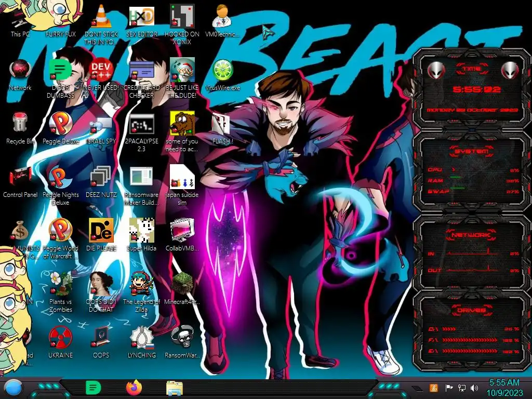Click the CPU usage row in widget

click(474, 170)
